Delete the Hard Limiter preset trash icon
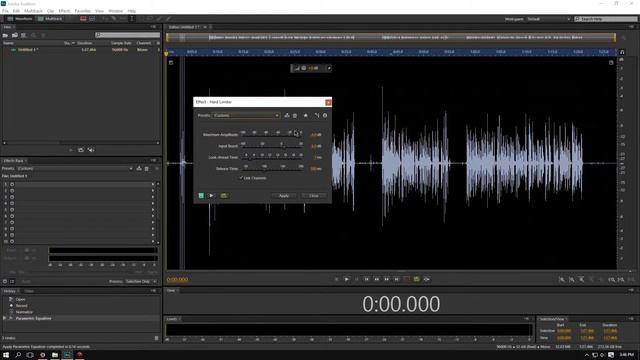 point(295,116)
